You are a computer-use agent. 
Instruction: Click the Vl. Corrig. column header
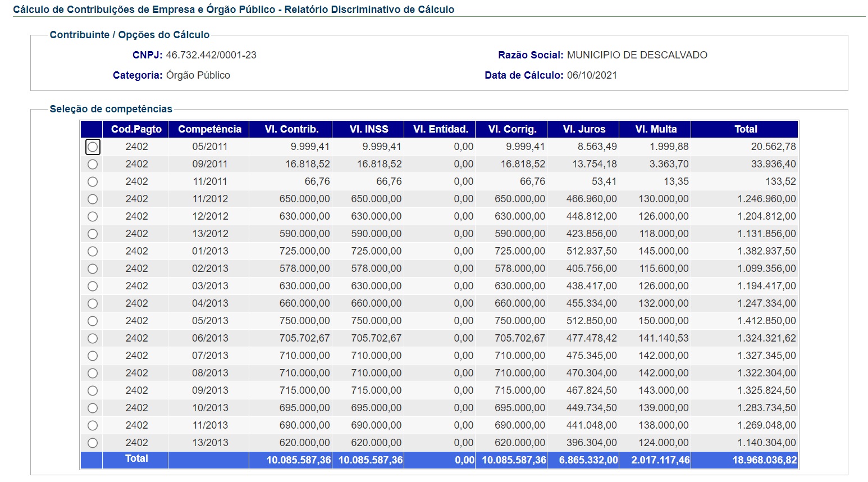point(512,129)
